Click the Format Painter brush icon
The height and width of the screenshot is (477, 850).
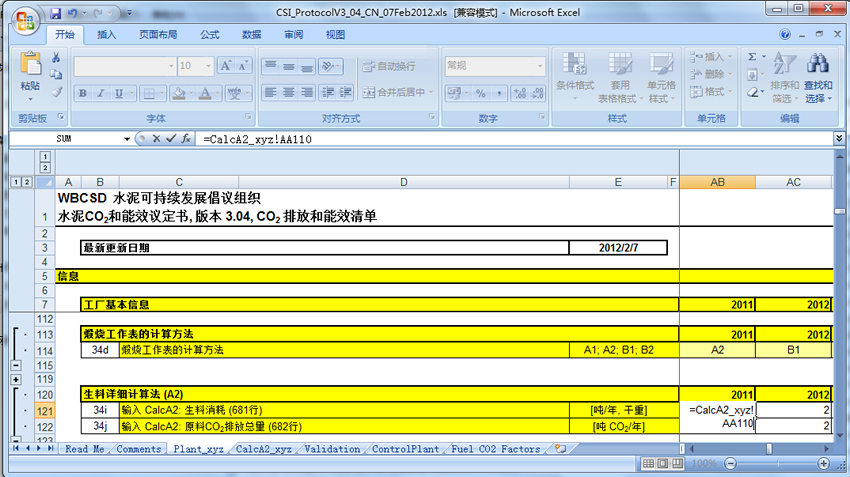(x=56, y=92)
